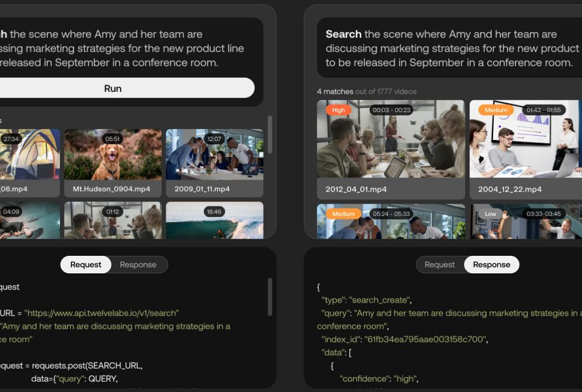Click the Medium badge on 2004_12_22.mp4

495,110
